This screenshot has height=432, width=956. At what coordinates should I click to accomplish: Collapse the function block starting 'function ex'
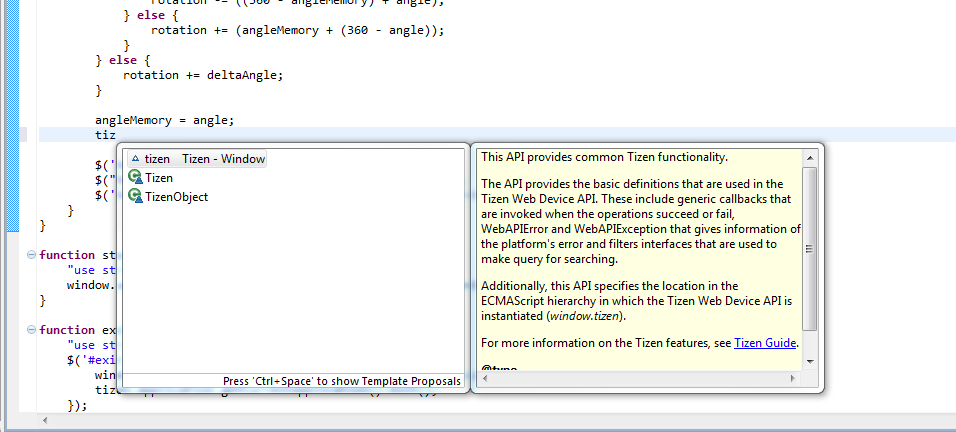pos(31,330)
